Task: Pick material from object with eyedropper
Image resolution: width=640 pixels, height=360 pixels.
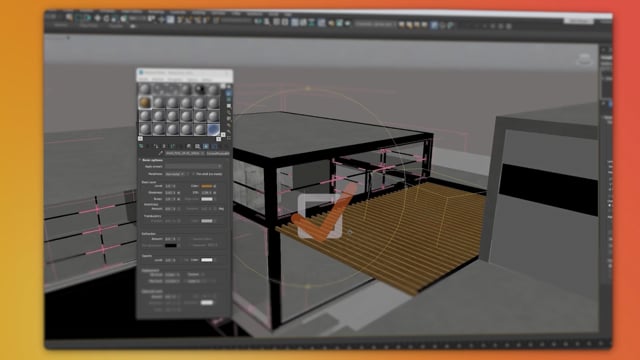Action: click(160, 153)
